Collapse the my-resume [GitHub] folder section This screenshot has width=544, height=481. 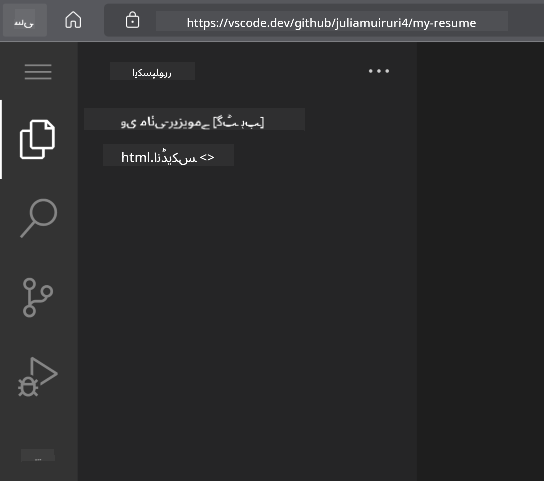click(194, 119)
